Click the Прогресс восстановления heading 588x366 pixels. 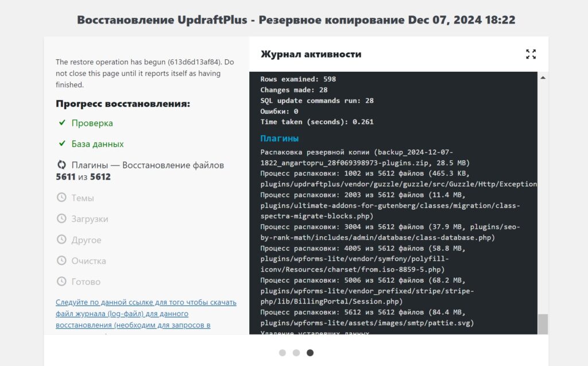[x=123, y=104]
